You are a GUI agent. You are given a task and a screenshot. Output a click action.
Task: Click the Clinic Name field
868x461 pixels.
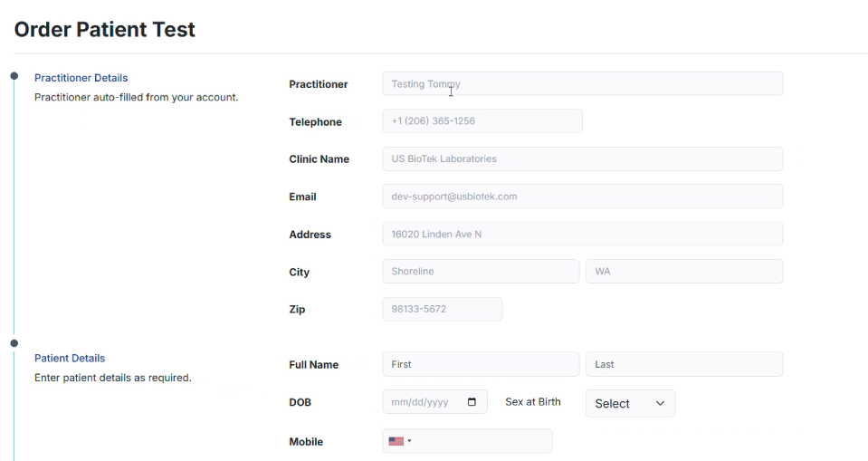pyautogui.click(x=582, y=159)
